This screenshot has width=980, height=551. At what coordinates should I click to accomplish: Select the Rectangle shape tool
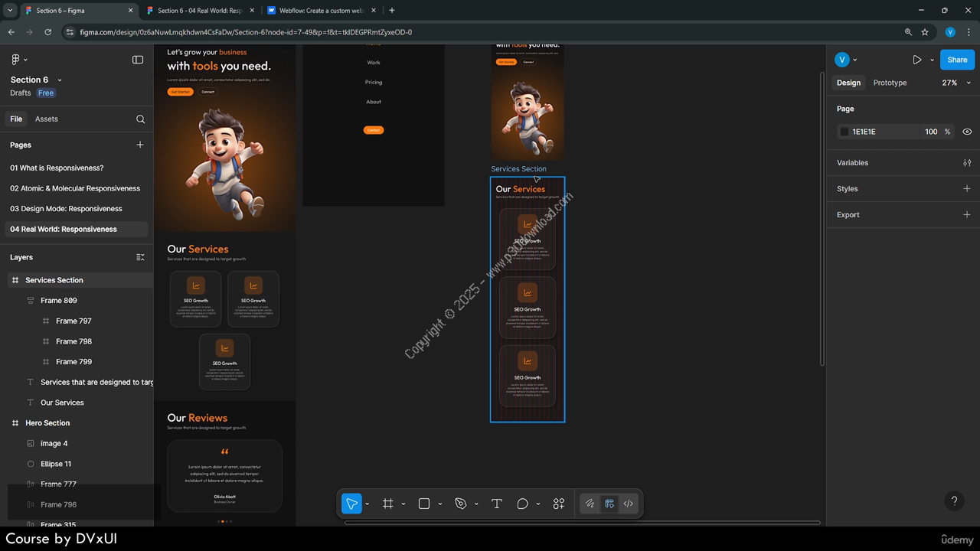[424, 504]
